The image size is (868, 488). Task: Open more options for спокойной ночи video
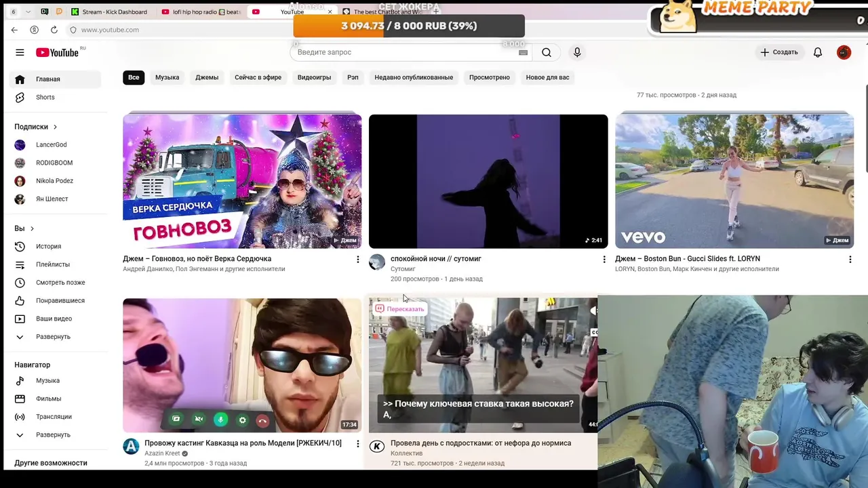point(604,259)
